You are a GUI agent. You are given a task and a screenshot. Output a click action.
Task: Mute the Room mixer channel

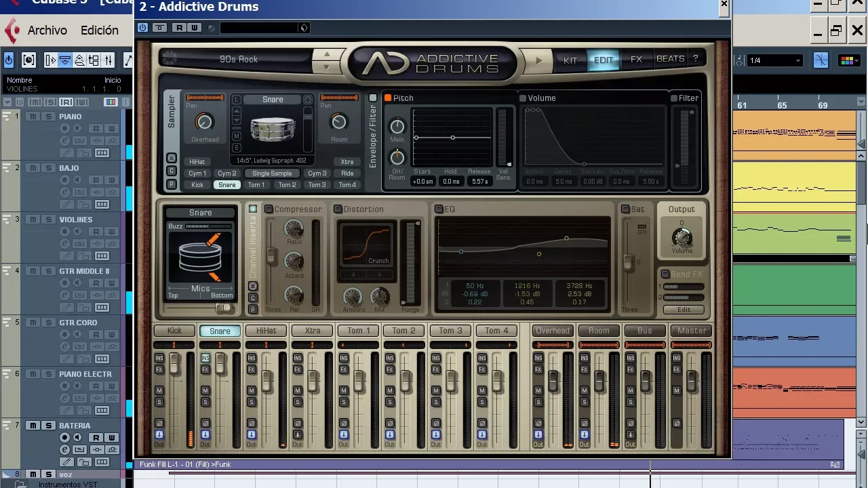click(x=585, y=390)
